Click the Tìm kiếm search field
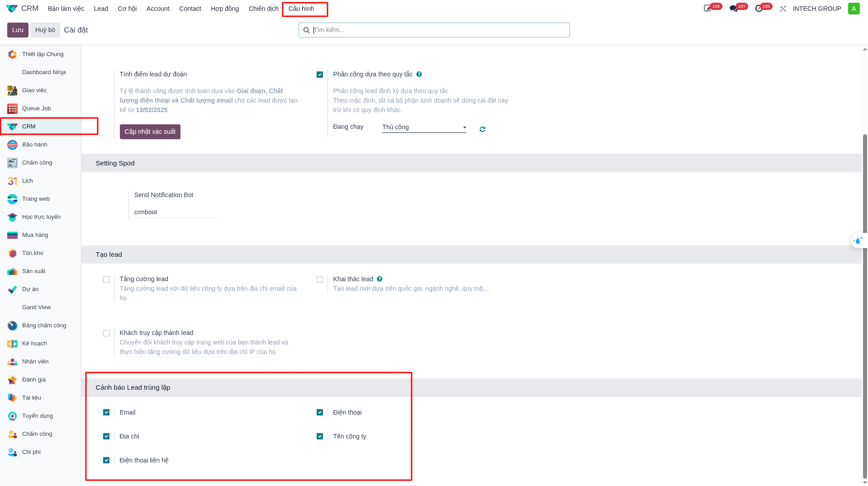The height and width of the screenshot is (486, 868). click(x=434, y=30)
